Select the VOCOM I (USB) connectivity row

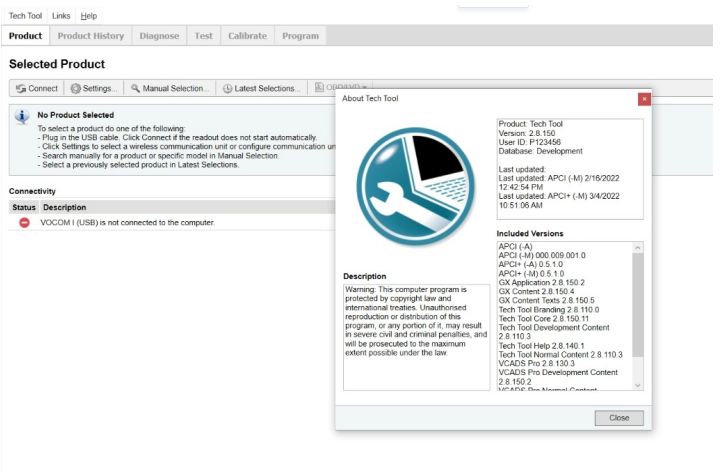(x=172, y=222)
